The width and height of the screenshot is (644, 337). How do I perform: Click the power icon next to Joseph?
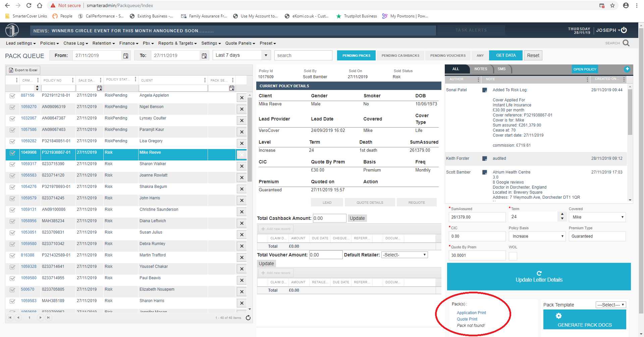[x=624, y=30]
